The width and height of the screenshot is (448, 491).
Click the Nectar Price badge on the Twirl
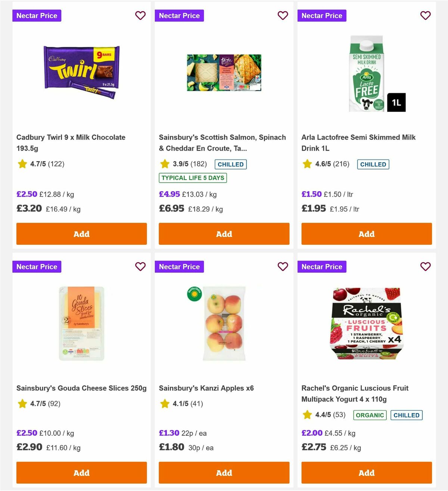click(37, 16)
